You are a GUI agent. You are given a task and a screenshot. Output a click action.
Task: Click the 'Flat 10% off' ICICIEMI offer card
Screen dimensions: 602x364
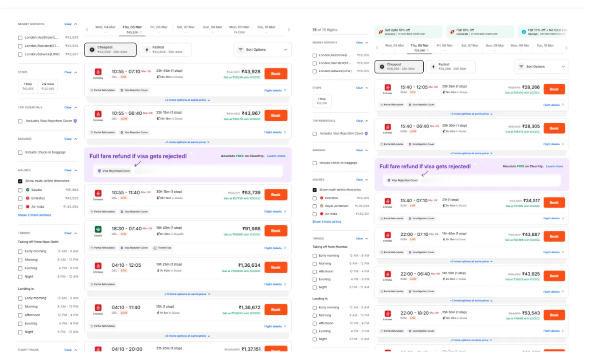pyautogui.click(x=480, y=32)
